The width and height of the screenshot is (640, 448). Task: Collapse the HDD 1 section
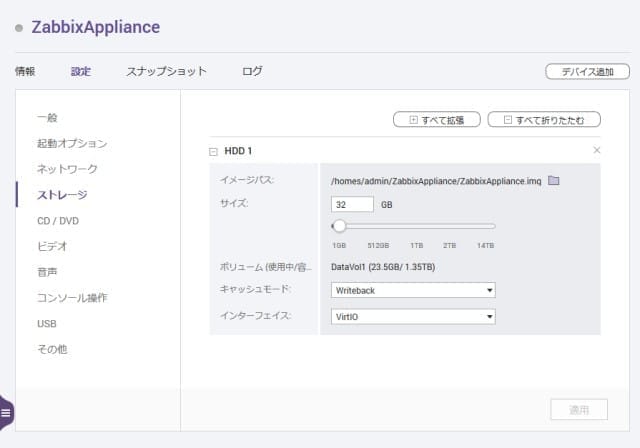(x=213, y=152)
